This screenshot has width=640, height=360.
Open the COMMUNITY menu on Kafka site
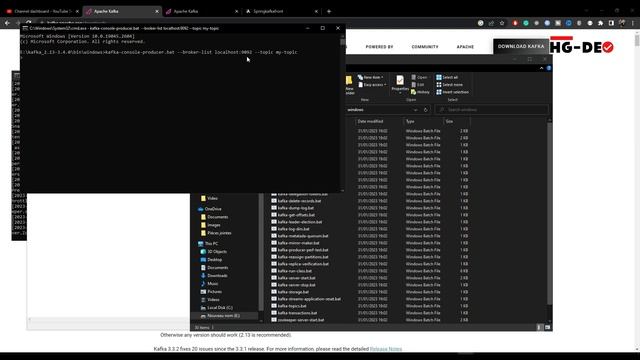[x=425, y=47]
